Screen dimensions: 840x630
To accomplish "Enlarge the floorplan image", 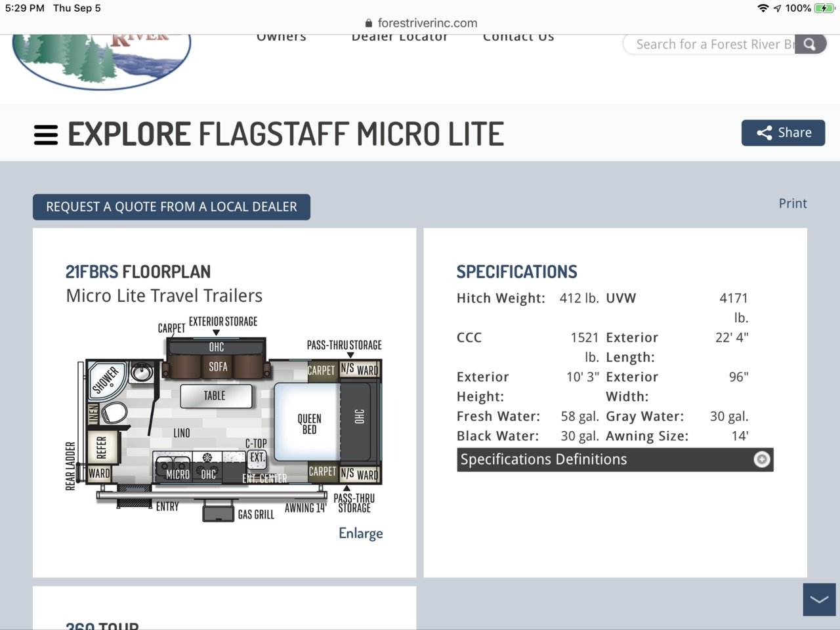I will coord(361,534).
